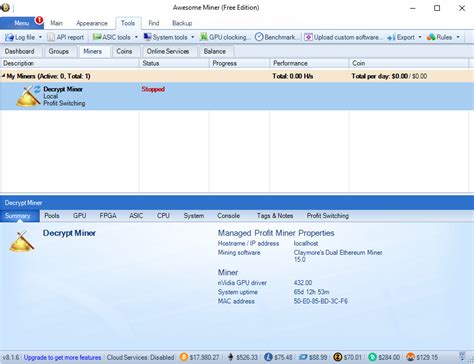Open the Dashboard tab
474x364 pixels.
[x=20, y=51]
